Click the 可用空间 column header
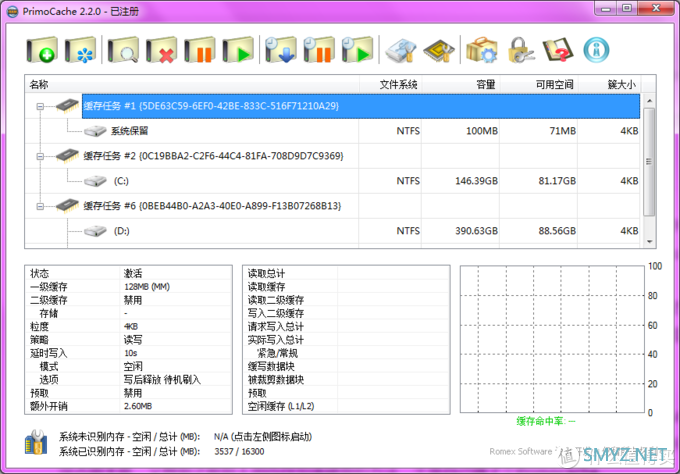 coord(539,84)
